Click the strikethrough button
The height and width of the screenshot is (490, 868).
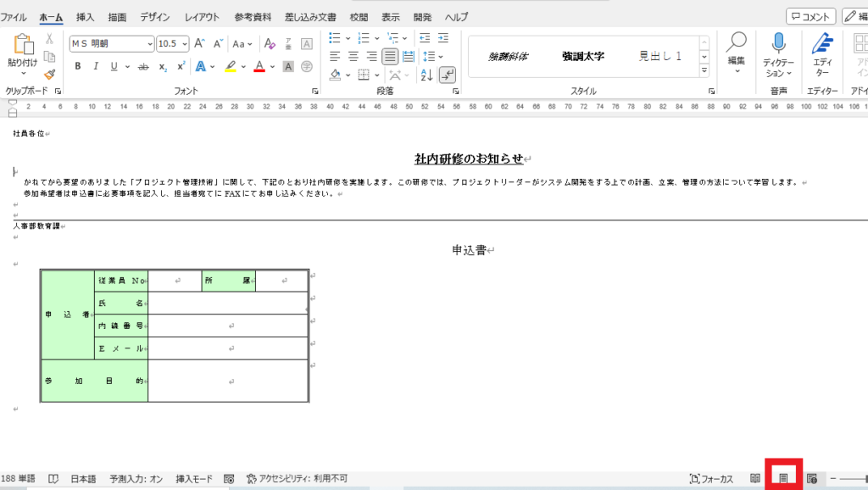(x=143, y=66)
